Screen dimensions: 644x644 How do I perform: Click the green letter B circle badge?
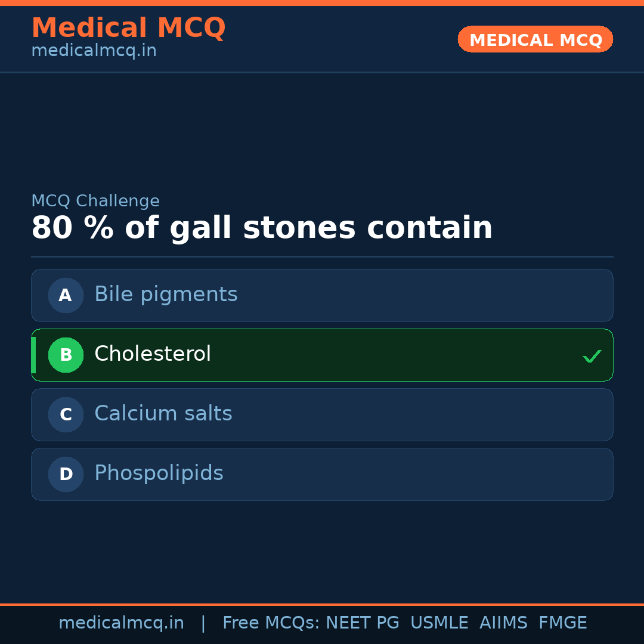click(x=66, y=355)
